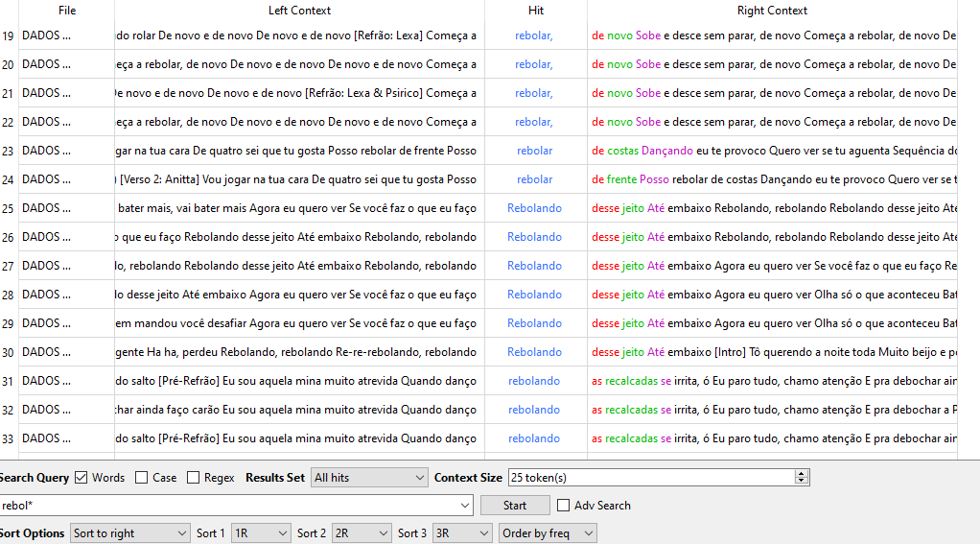Viewport: 980px width, 544px height.
Task: Select hit 'Rebolando' in row 30
Action: point(534,352)
